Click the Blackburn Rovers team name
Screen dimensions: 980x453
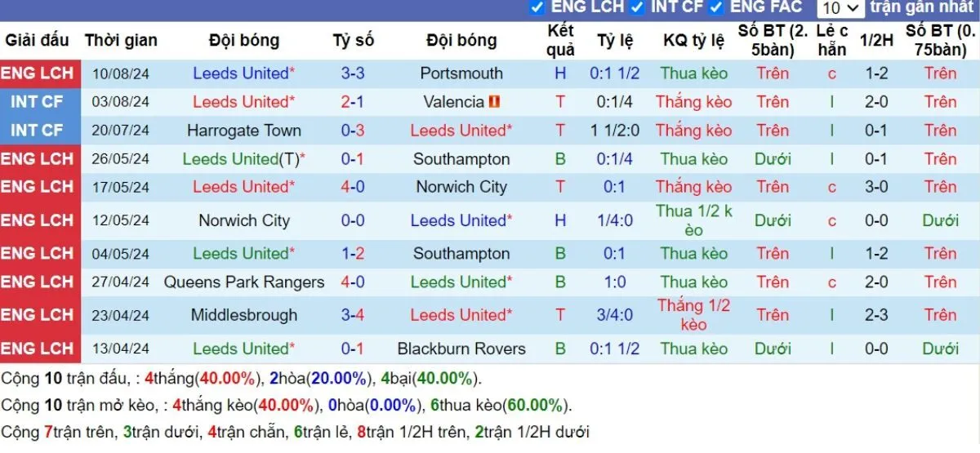pyautogui.click(x=461, y=349)
